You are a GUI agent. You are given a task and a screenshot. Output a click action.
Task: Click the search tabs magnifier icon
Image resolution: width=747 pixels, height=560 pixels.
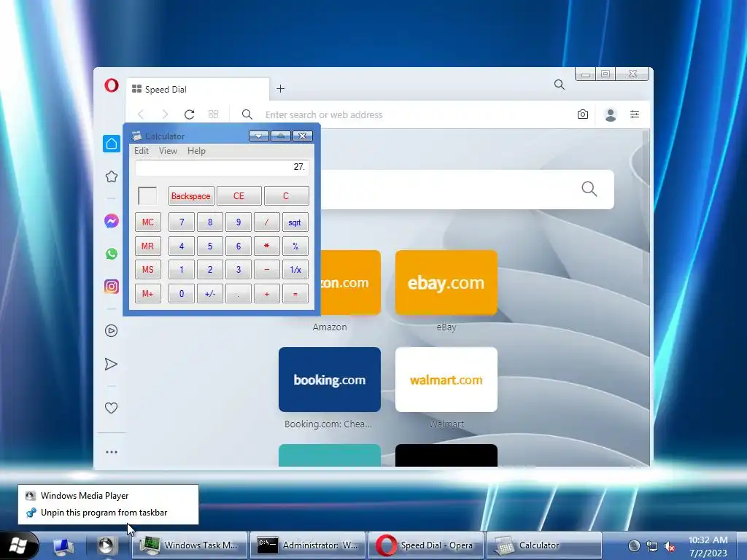(560, 85)
